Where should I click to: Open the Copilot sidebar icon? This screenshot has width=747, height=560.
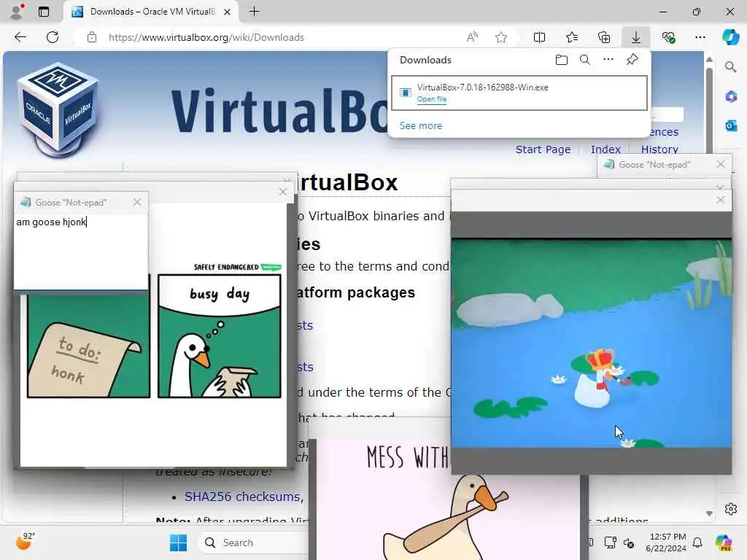pyautogui.click(x=730, y=37)
